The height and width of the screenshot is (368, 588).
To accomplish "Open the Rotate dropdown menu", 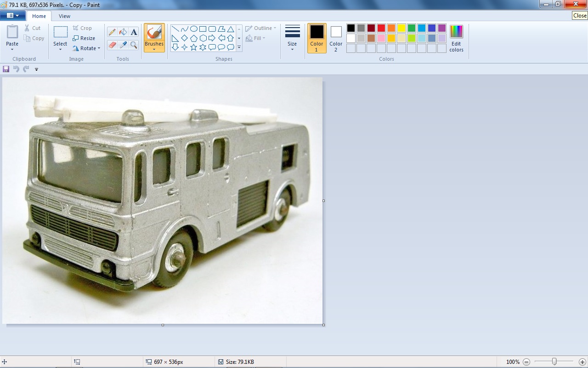I will 87,48.
